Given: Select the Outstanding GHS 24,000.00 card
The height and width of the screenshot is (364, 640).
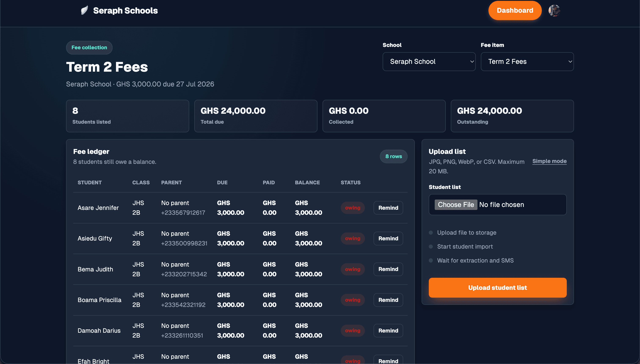Looking at the screenshot, I should click(512, 116).
